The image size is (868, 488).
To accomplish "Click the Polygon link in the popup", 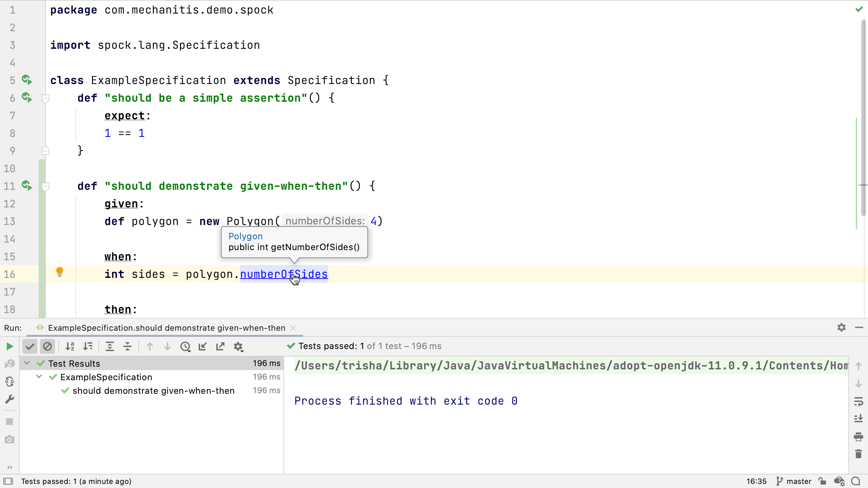I will [245, 236].
